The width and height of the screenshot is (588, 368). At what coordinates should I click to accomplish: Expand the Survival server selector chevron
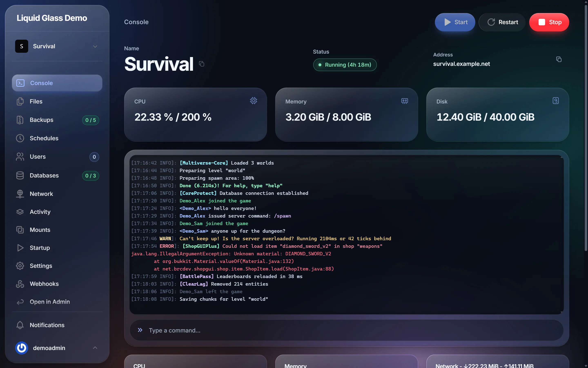coord(95,46)
